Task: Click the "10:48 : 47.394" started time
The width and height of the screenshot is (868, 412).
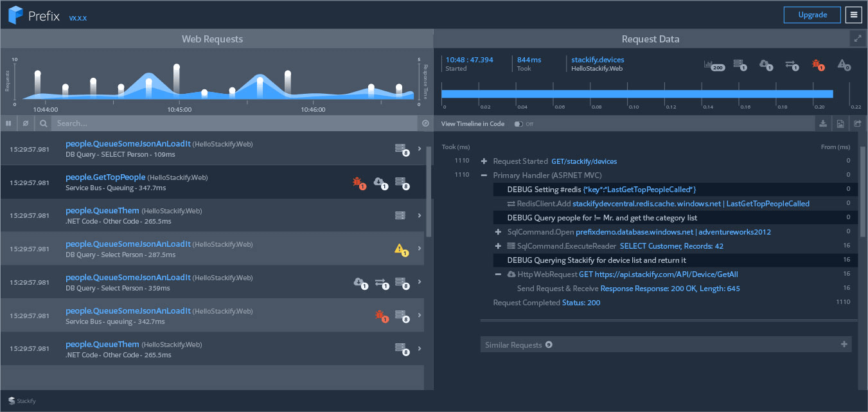Action: coord(470,60)
